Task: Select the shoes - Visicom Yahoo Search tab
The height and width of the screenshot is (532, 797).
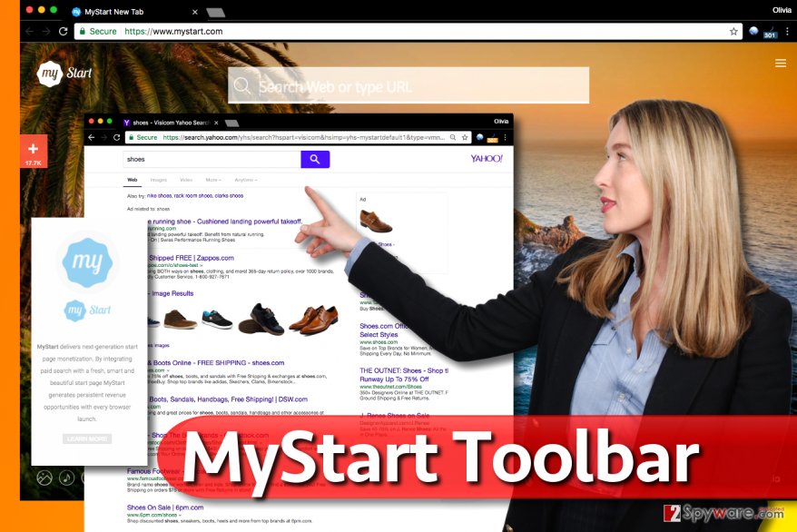Action: tap(171, 123)
